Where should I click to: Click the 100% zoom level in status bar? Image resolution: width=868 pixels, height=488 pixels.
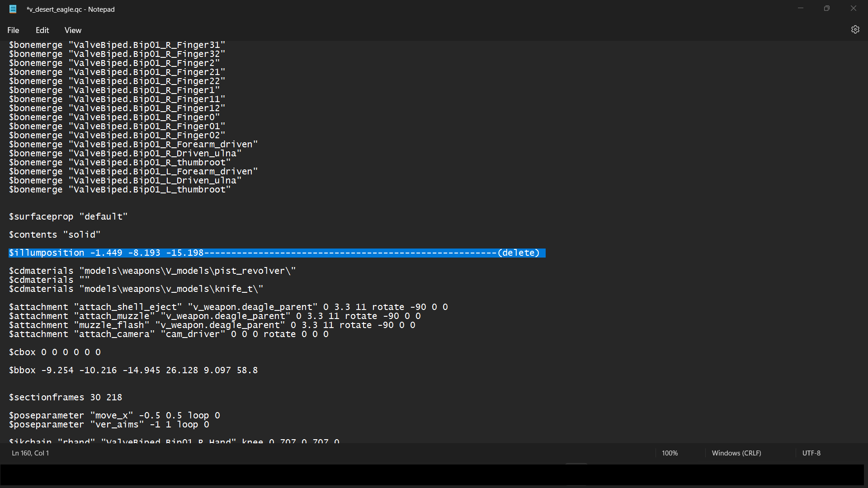coord(670,453)
